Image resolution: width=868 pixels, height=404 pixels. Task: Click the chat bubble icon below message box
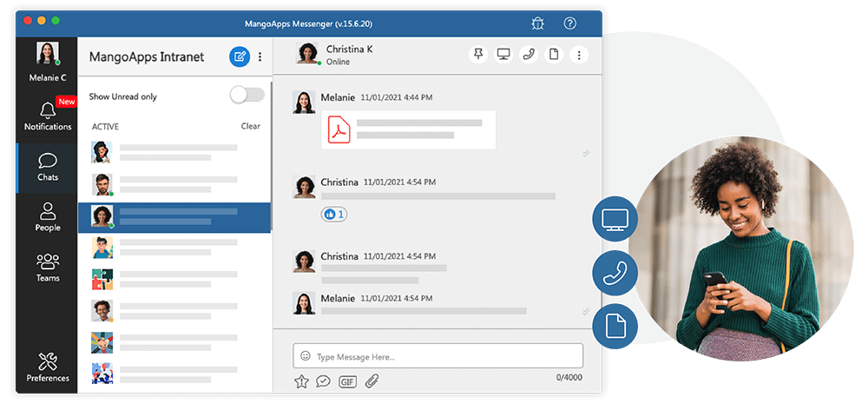[x=323, y=381]
